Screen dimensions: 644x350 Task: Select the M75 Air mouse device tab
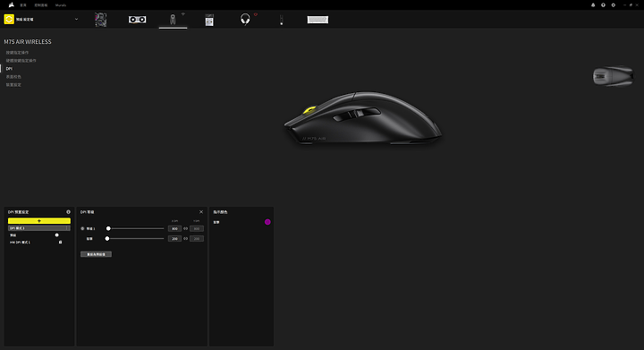pyautogui.click(x=173, y=20)
